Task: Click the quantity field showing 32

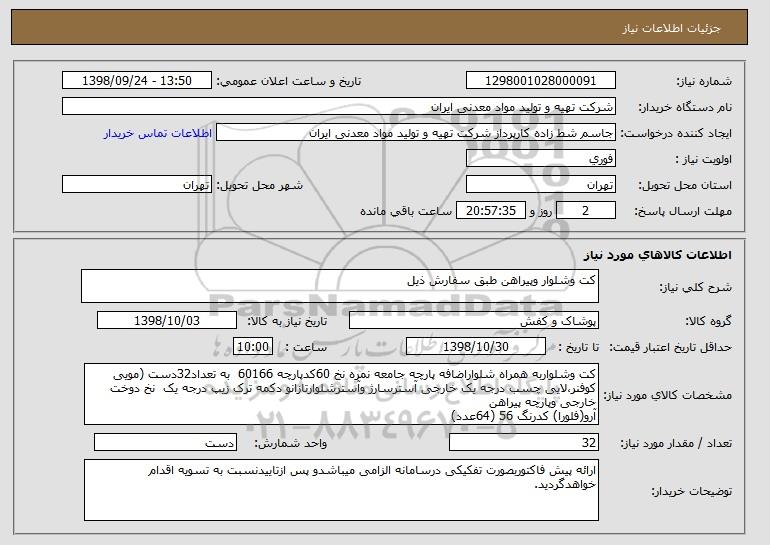Action: point(524,442)
